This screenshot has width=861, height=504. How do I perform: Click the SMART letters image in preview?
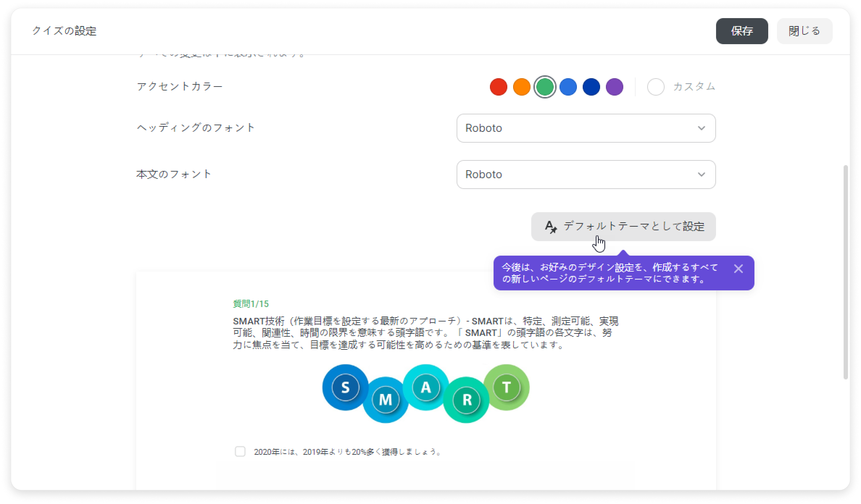pos(426,394)
